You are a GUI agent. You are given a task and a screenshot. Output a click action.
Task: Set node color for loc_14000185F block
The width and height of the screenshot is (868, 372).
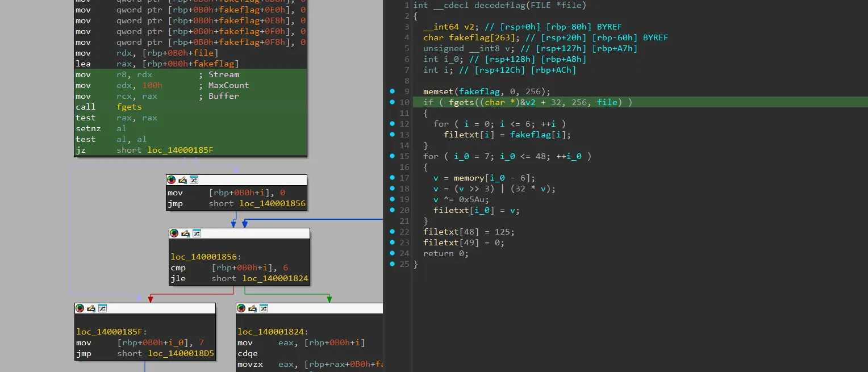coord(80,308)
